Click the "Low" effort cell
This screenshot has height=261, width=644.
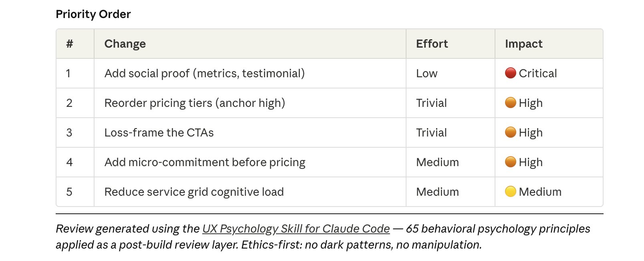pos(427,73)
